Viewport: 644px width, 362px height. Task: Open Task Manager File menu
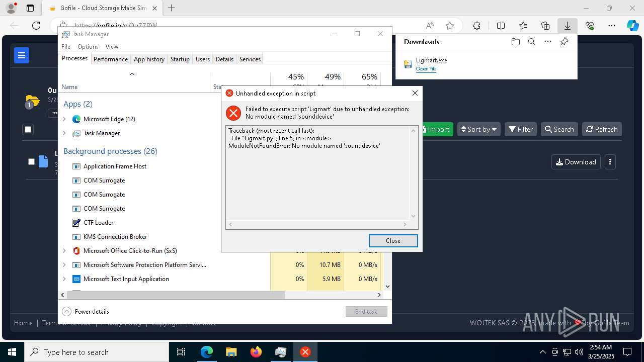pyautogui.click(x=66, y=47)
